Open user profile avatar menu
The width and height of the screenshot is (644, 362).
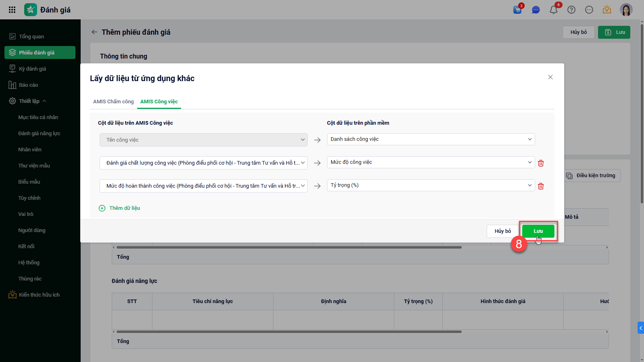[x=626, y=10]
